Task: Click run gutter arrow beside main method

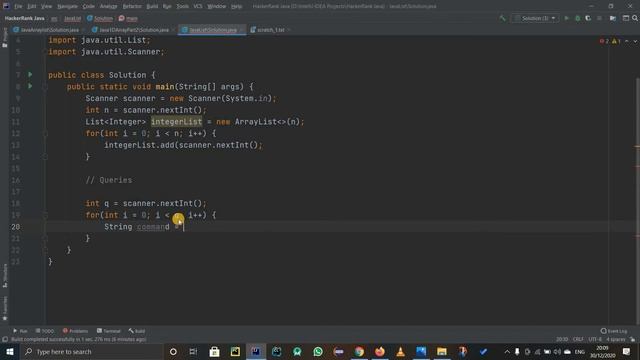Action: pos(30,86)
